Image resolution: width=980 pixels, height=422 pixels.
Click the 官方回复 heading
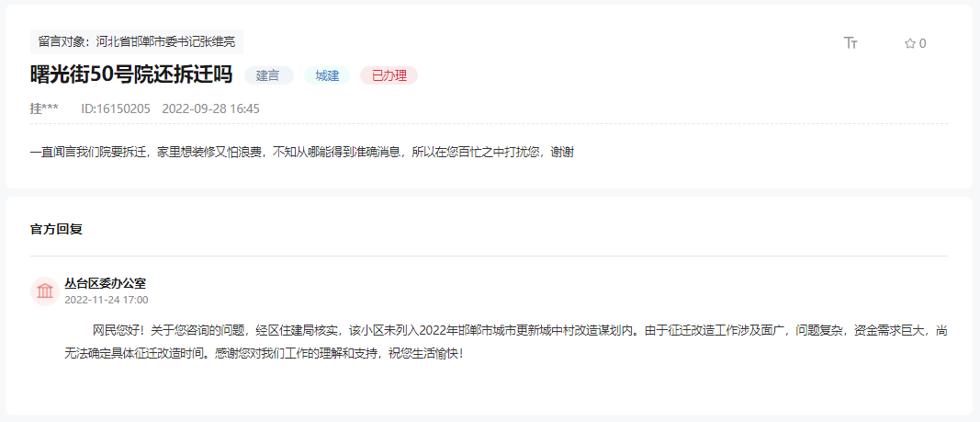click(x=56, y=229)
